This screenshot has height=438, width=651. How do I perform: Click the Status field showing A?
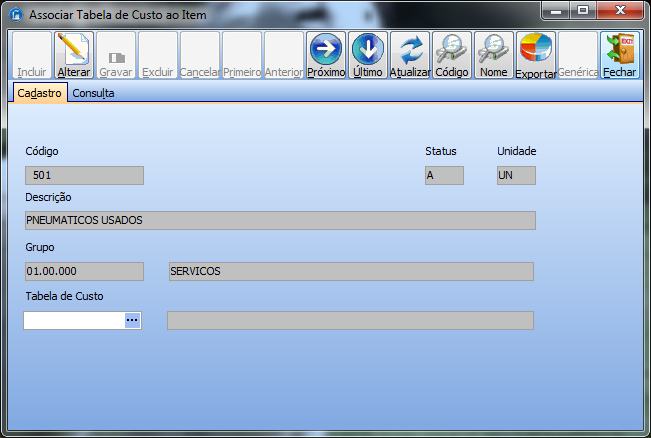[x=444, y=176]
